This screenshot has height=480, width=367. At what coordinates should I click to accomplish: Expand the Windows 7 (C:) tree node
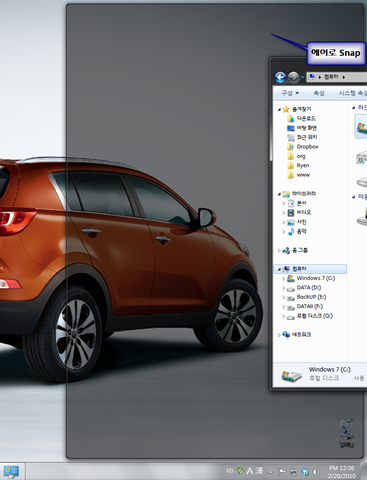(284, 278)
